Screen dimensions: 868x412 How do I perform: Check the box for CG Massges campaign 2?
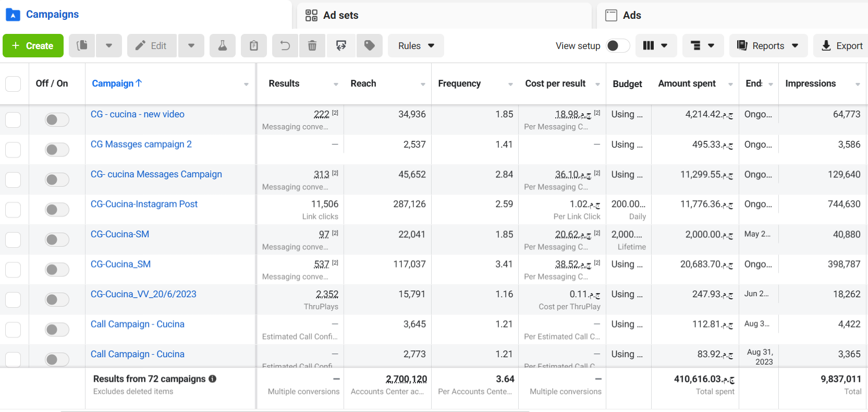click(13, 150)
